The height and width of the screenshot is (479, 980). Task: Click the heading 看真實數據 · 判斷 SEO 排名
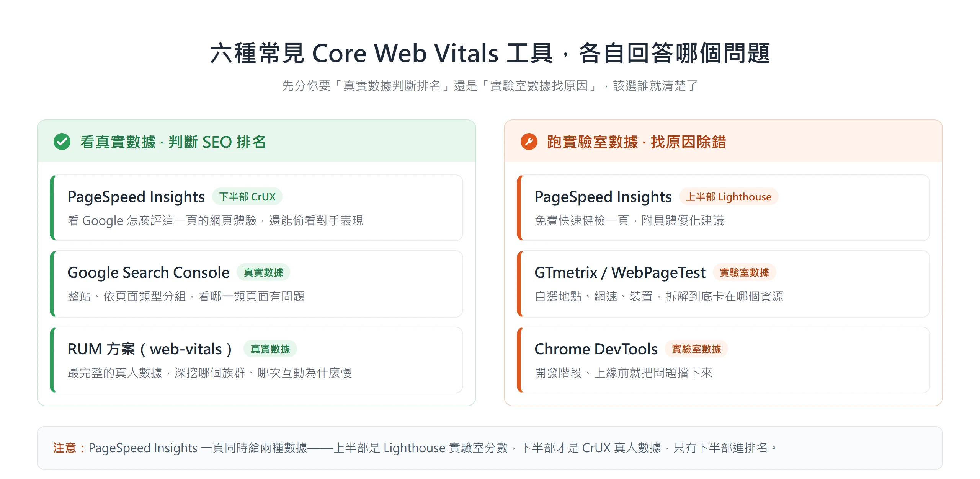(173, 142)
